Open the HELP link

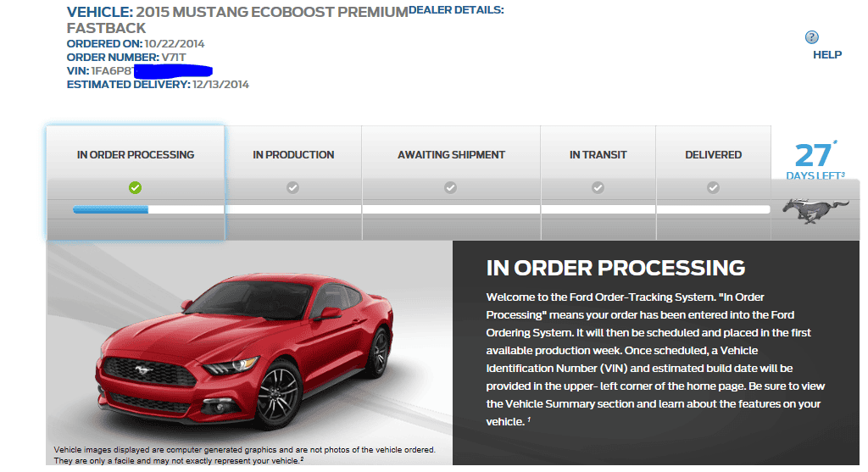pos(827,55)
